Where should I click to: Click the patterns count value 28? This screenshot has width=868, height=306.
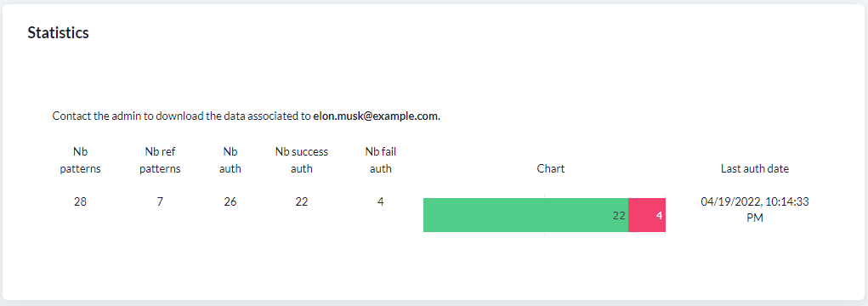tap(80, 202)
